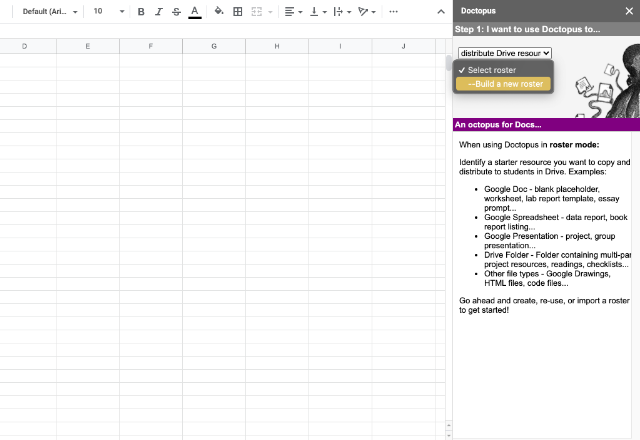Close the Doctopus sidebar
This screenshot has height=440, width=640.
(x=629, y=11)
